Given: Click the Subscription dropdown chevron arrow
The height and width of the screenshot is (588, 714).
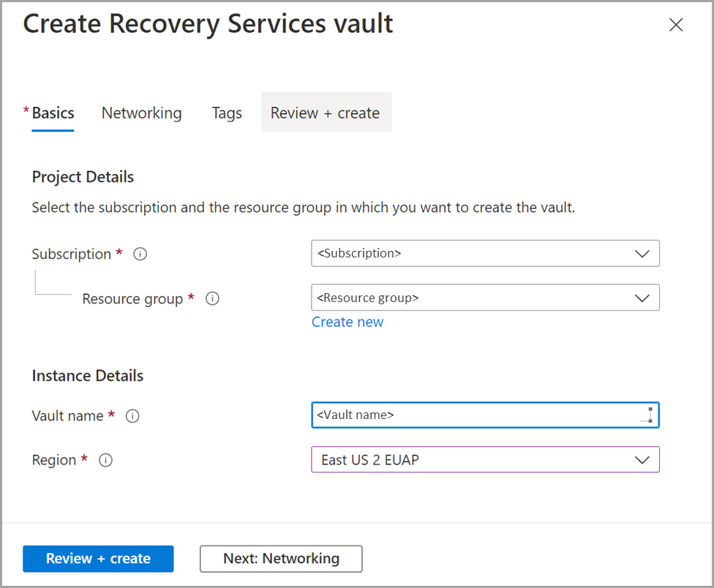Looking at the screenshot, I should click(x=642, y=253).
